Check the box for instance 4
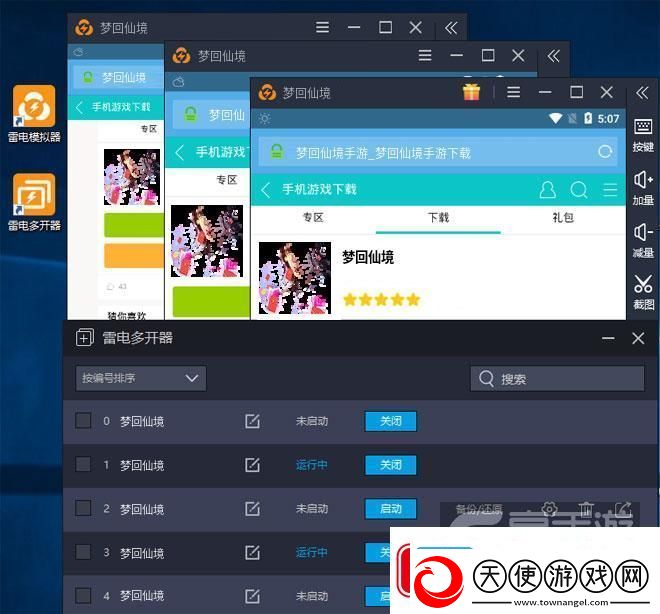Viewport: 660px width, 614px height. tap(83, 595)
